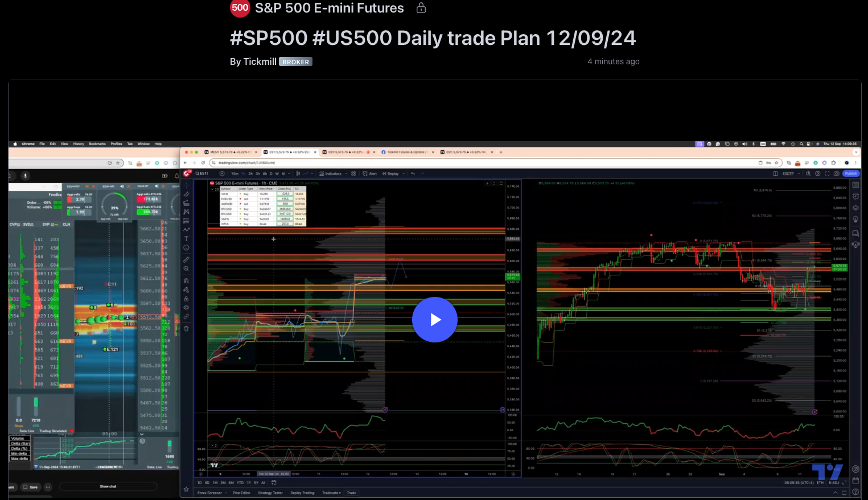Take a chart snapshot with camera icon
This screenshot has height=500, width=868.
click(x=836, y=173)
